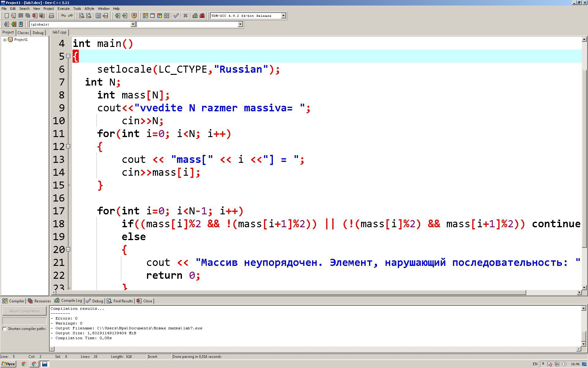
Task: Open the (globals) scope dropdown
Action: click(x=133, y=24)
